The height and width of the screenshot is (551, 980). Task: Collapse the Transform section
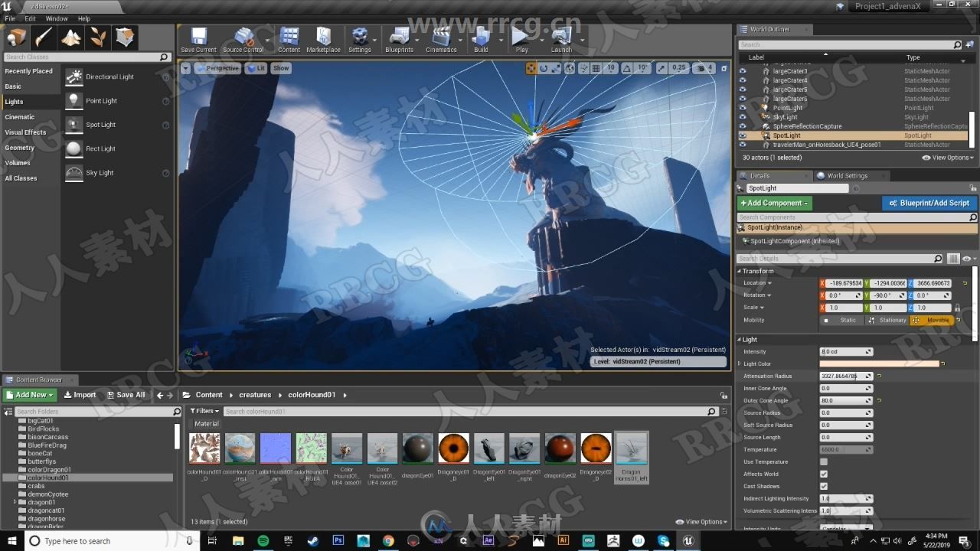tap(740, 271)
